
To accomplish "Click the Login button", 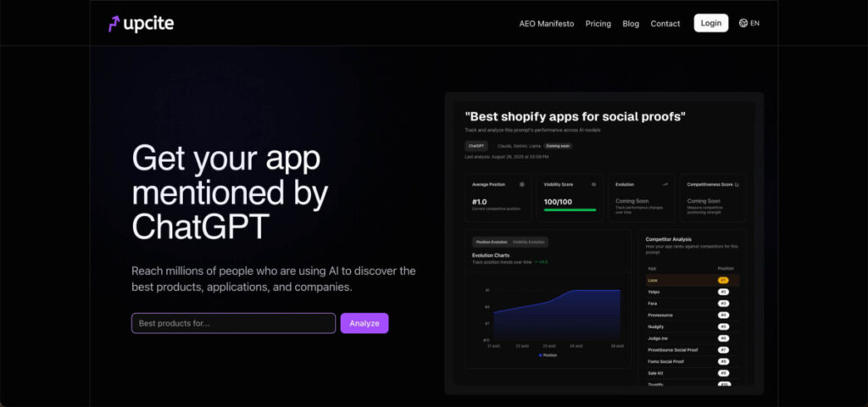I will coord(711,23).
